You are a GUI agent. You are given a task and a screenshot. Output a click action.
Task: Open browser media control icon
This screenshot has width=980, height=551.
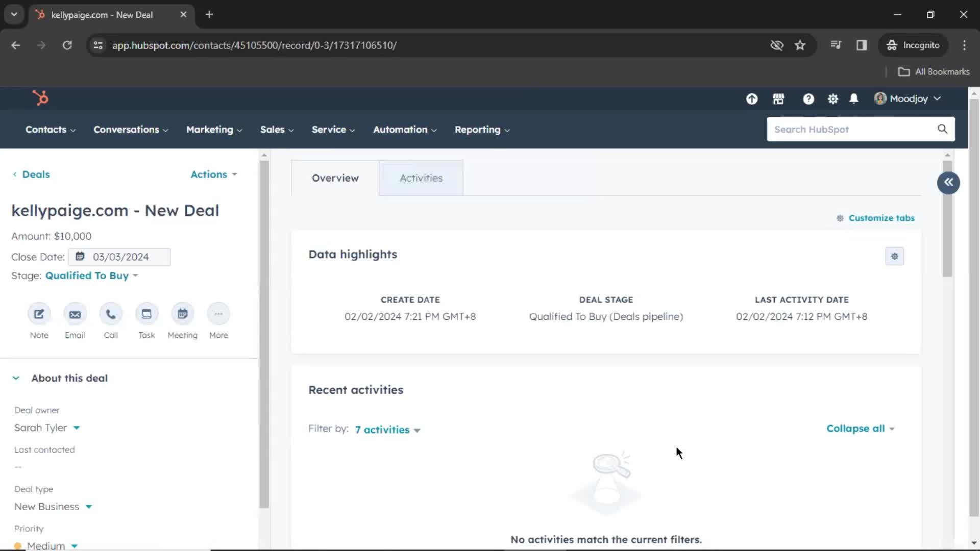pos(836,45)
